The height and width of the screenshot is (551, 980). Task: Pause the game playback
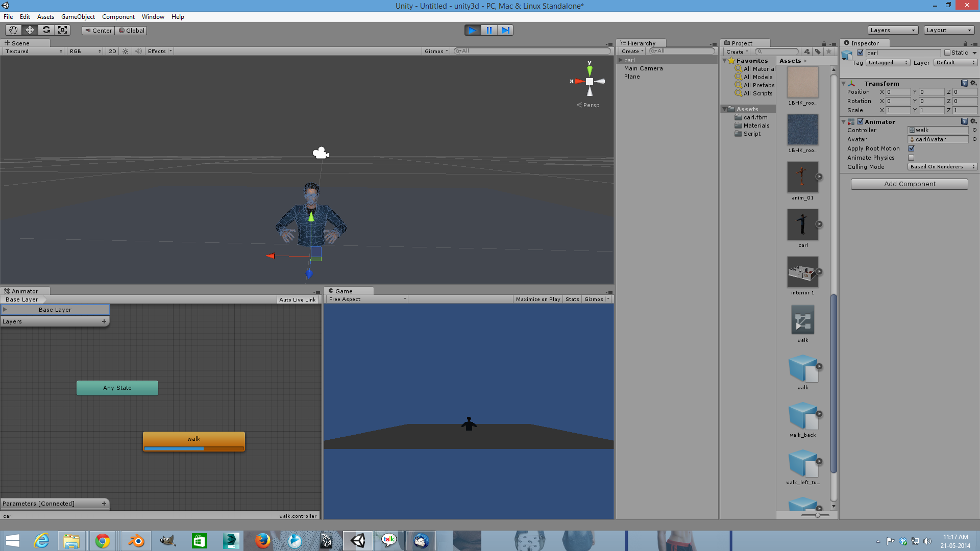coord(488,30)
